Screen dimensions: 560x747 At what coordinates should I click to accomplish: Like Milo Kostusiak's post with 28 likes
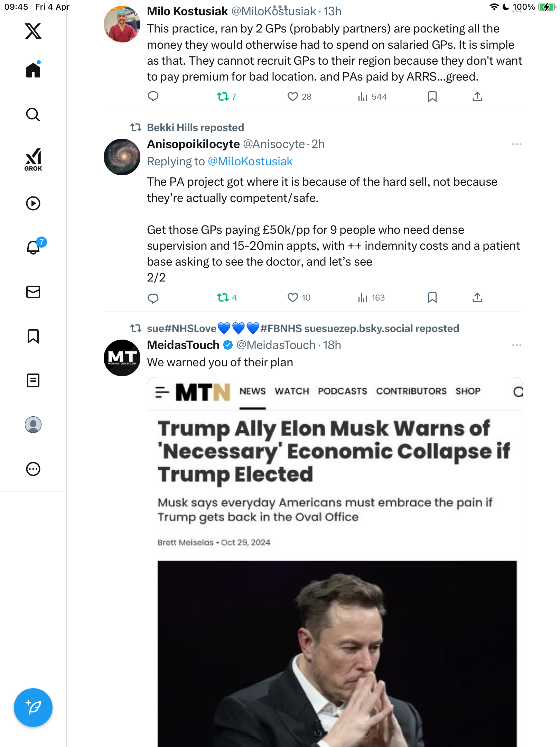[x=299, y=96]
